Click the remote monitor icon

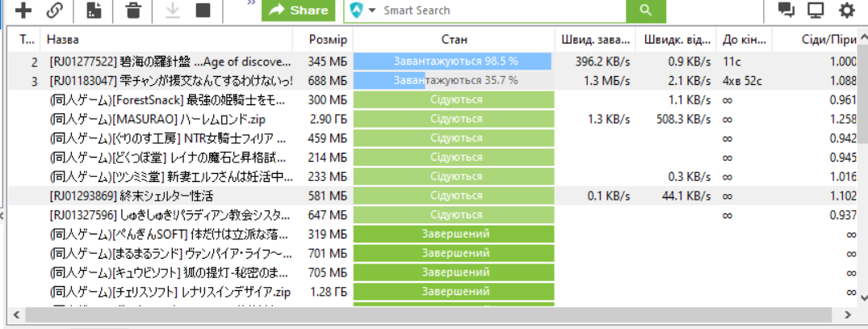coord(816,10)
